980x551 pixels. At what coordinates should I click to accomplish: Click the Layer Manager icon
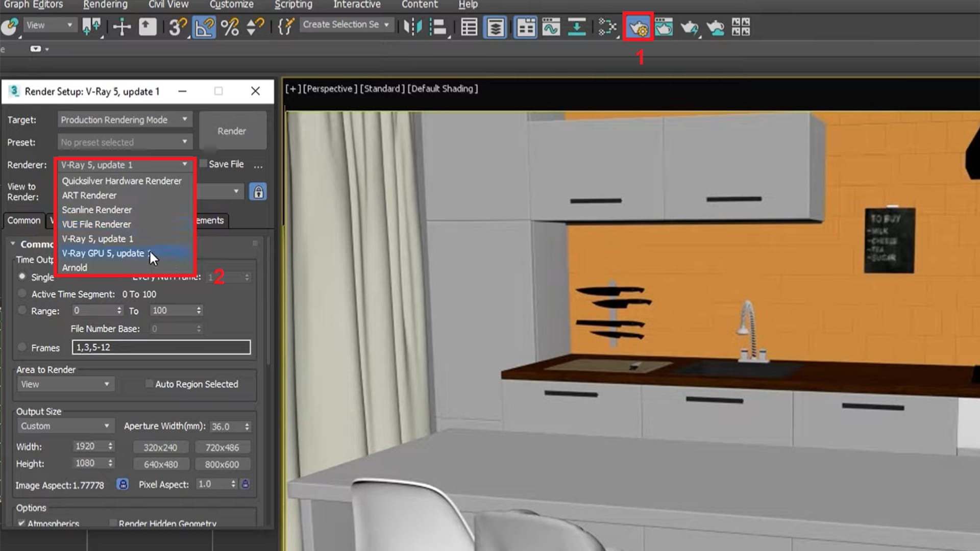(x=497, y=26)
